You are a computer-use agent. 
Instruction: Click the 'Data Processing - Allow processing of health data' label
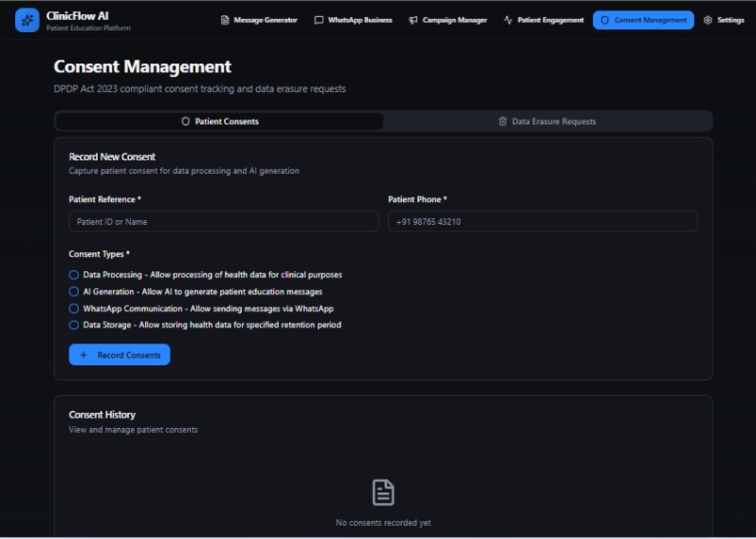[x=213, y=275]
